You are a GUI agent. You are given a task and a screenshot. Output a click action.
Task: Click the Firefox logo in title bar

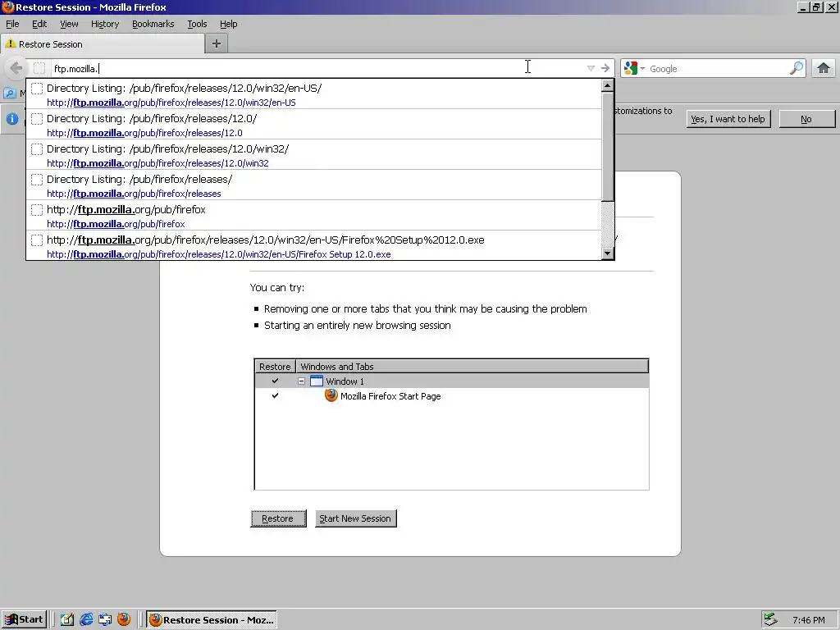7,7
